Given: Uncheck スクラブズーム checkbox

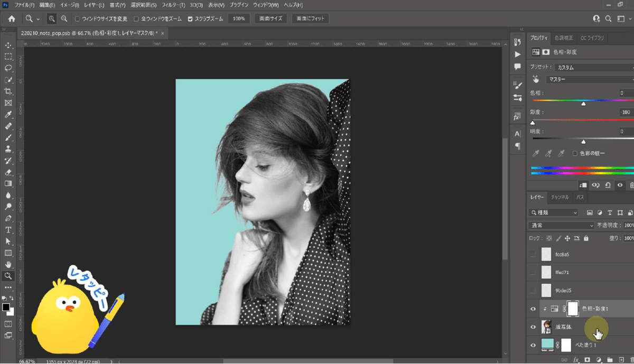Looking at the screenshot, I should (x=190, y=19).
